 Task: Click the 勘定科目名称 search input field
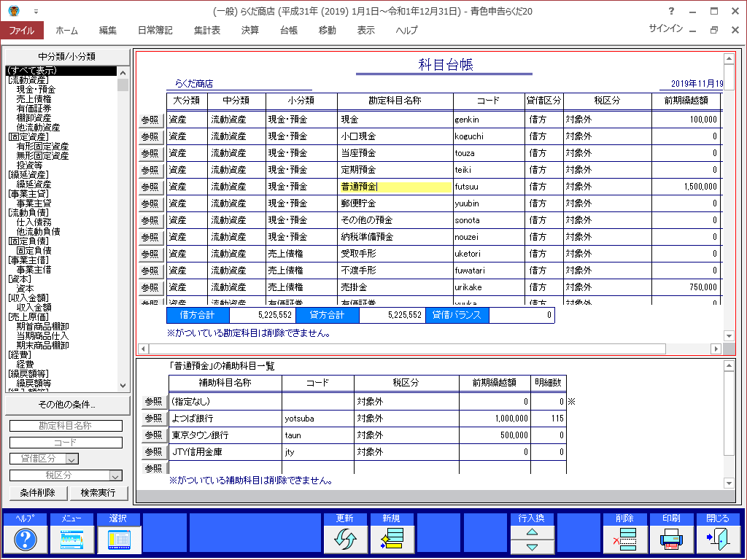[66, 427]
